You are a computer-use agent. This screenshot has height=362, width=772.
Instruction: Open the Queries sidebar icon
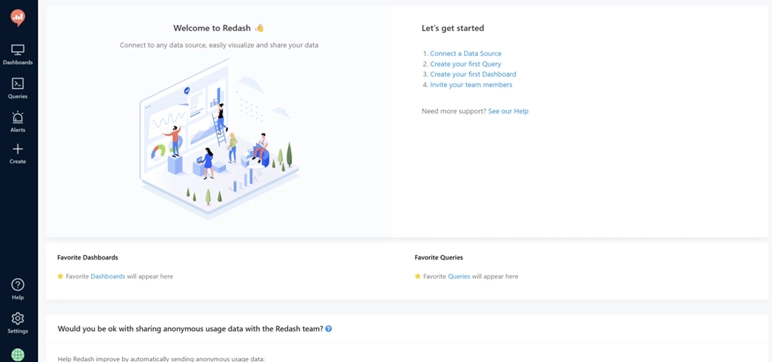pos(18,83)
